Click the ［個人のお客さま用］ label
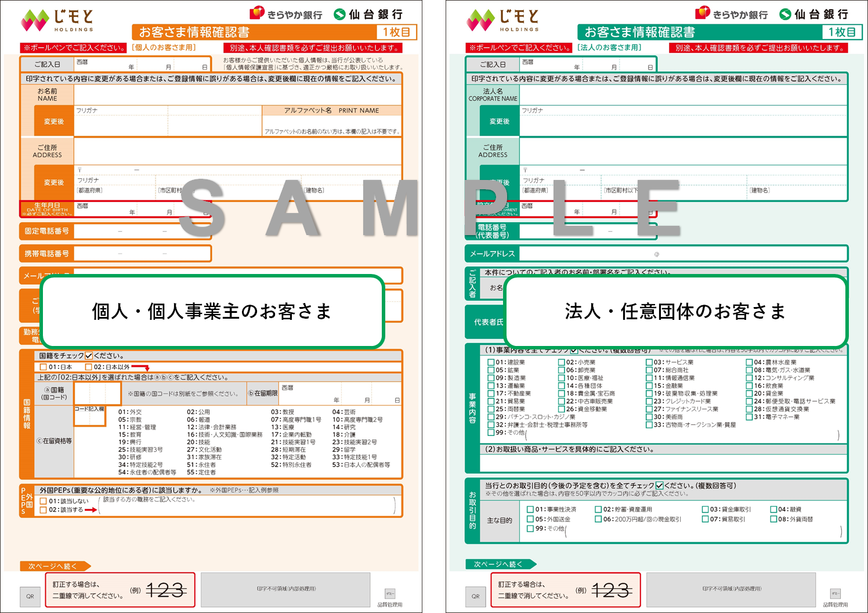The image size is (868, 613). [164, 48]
